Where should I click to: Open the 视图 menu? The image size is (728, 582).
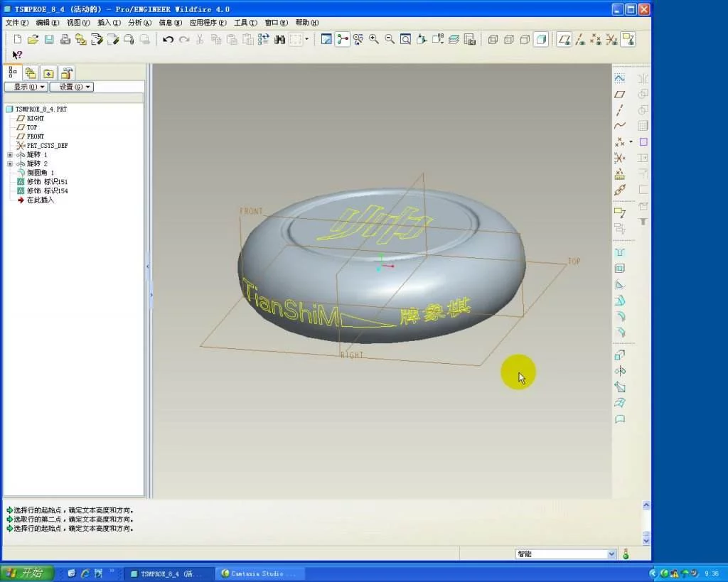tap(78, 23)
